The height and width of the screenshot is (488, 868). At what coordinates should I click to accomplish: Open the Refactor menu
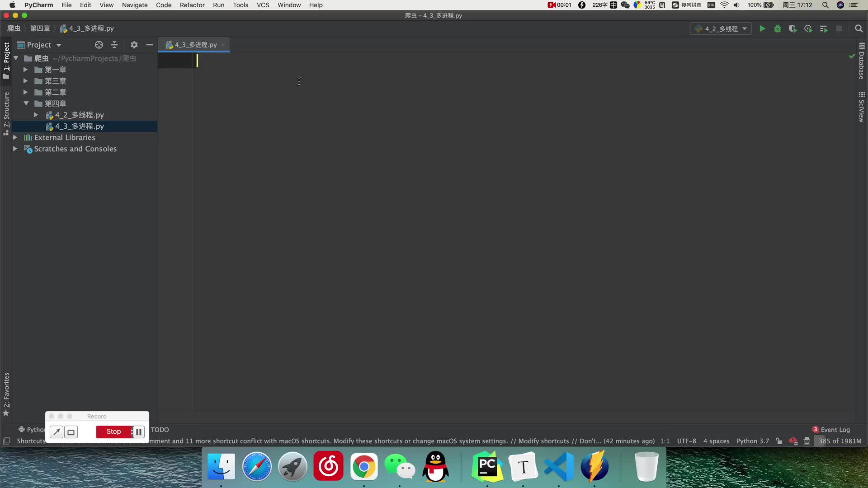[x=192, y=5]
